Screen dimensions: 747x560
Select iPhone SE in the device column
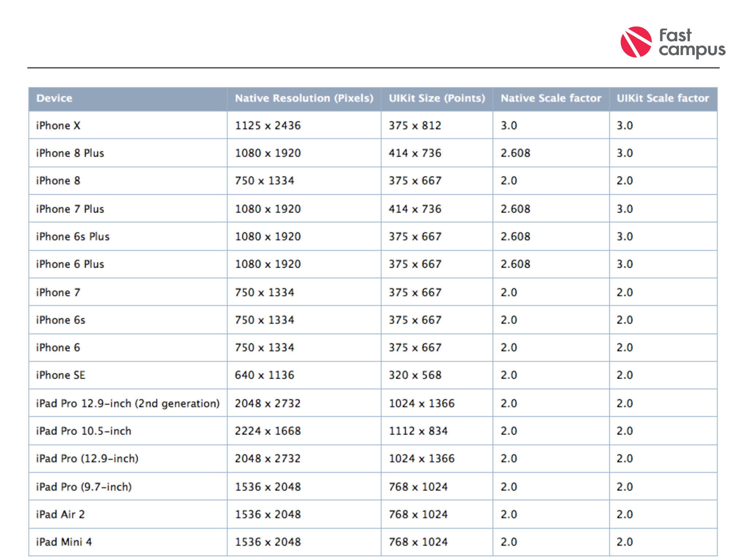click(x=61, y=375)
